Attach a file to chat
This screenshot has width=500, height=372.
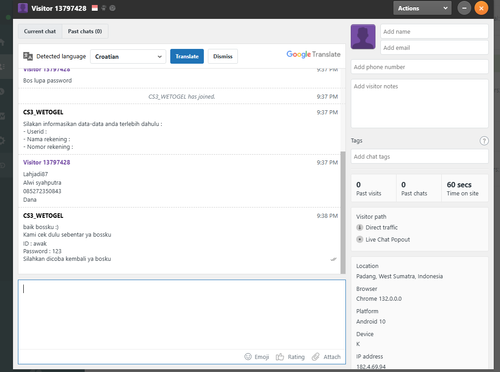(326, 357)
